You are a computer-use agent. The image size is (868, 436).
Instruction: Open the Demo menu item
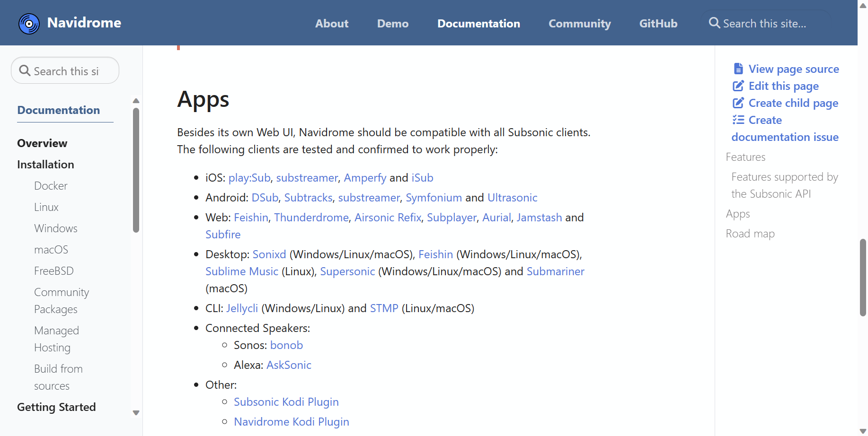tap(393, 24)
